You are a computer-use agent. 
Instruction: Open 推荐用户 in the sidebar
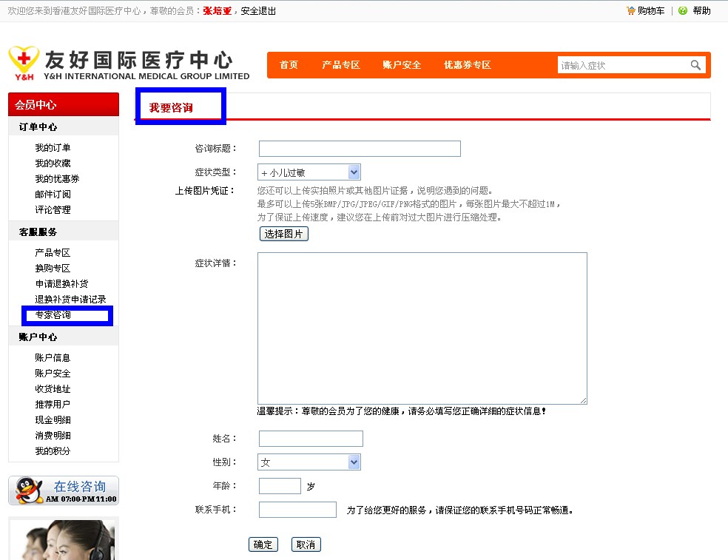53,405
